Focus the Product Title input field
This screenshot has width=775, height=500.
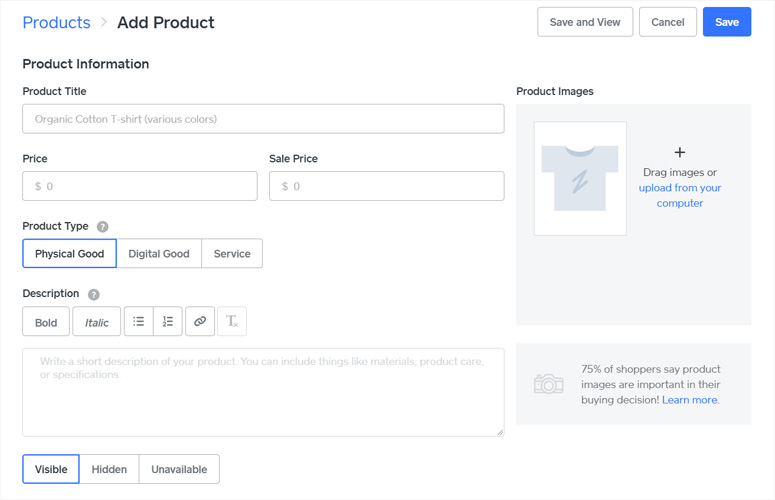[263, 119]
